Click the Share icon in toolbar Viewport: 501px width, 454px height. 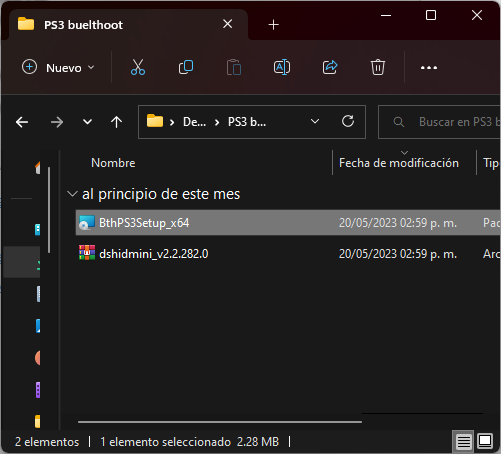click(x=330, y=67)
